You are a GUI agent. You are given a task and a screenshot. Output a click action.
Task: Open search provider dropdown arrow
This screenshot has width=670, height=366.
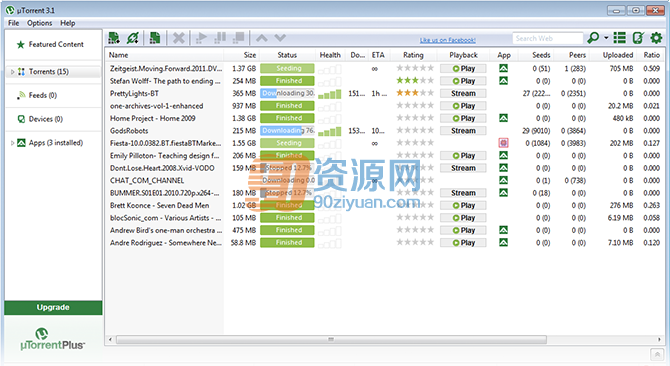[606, 38]
